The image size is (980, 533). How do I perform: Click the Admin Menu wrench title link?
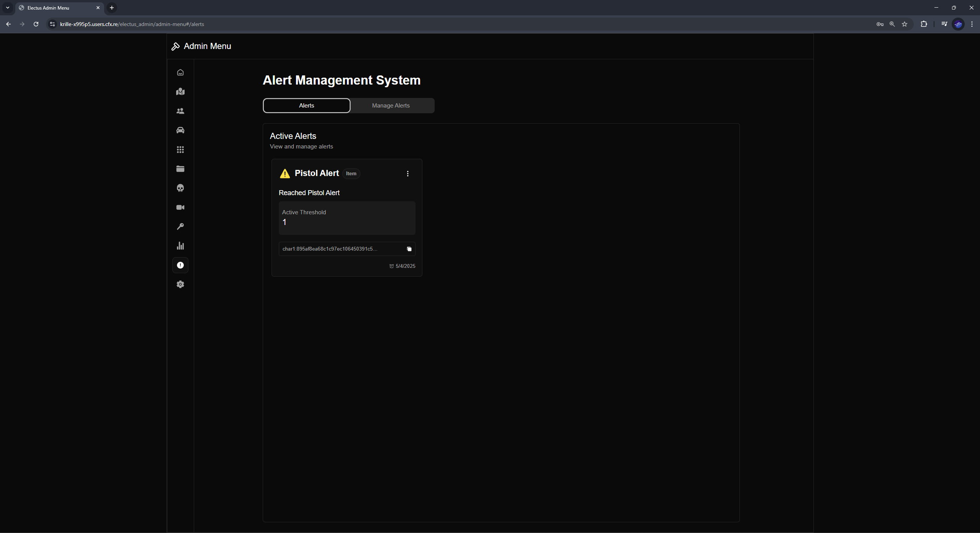201,46
